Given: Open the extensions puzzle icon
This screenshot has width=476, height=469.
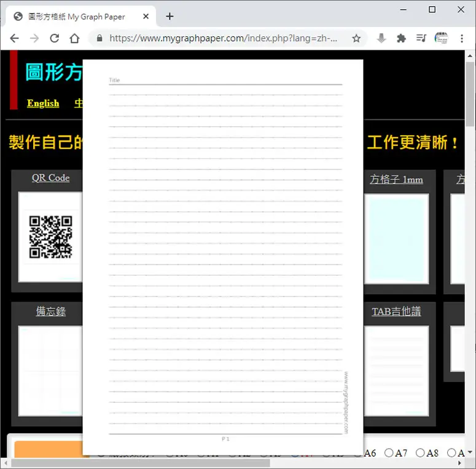Looking at the screenshot, I should tap(401, 38).
